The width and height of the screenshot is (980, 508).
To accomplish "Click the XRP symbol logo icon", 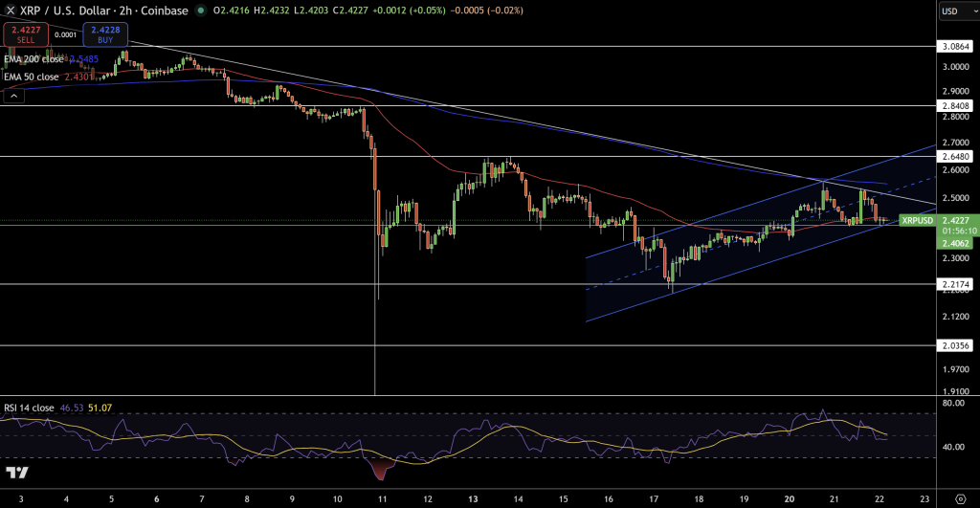I will [x=10, y=11].
